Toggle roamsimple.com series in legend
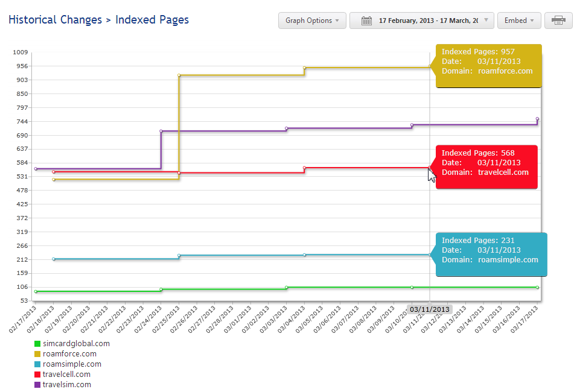 point(72,364)
